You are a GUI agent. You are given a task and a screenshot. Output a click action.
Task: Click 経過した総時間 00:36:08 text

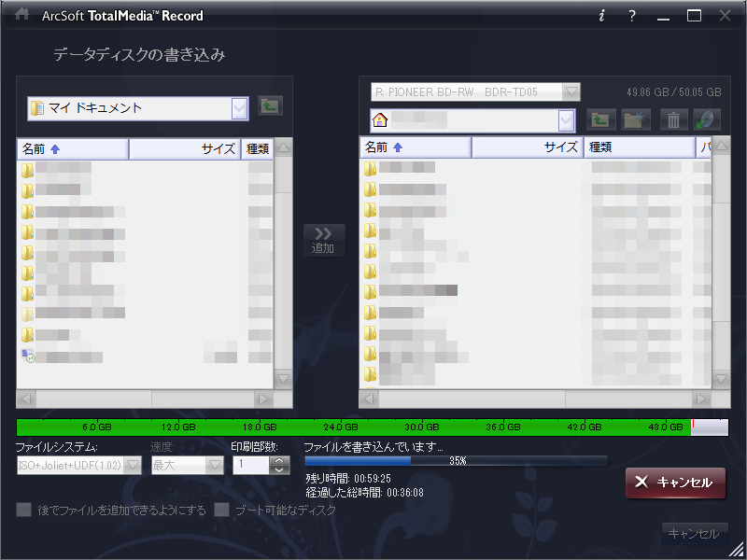pyautogui.click(x=364, y=493)
